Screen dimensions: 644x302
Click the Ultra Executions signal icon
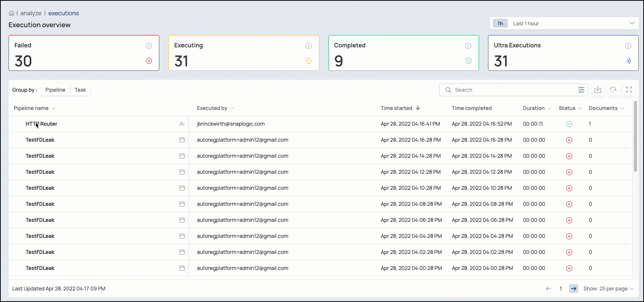click(628, 61)
